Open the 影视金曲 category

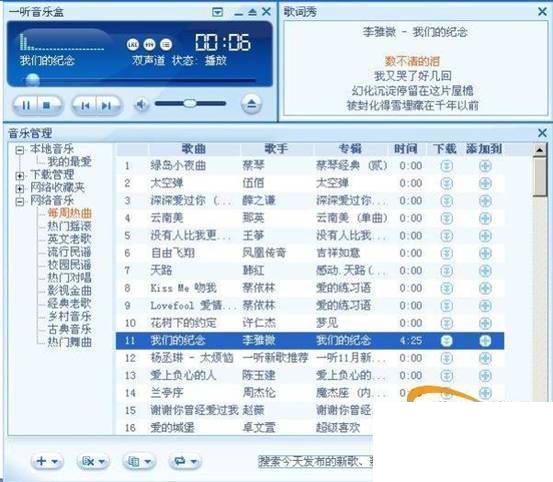tap(69, 291)
